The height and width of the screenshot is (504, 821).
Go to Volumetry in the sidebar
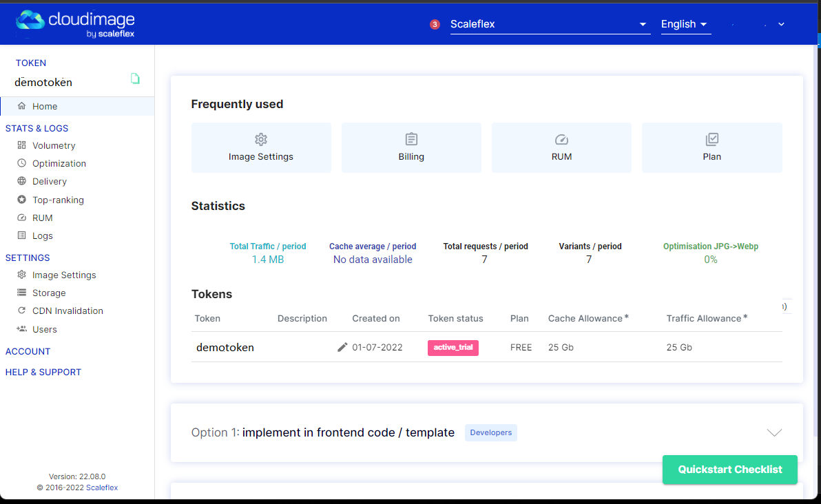pos(54,145)
